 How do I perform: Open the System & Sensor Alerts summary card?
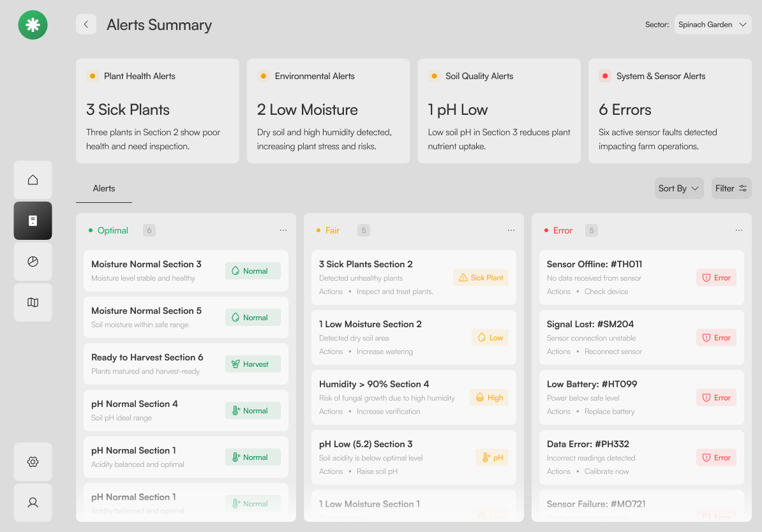[x=670, y=111]
